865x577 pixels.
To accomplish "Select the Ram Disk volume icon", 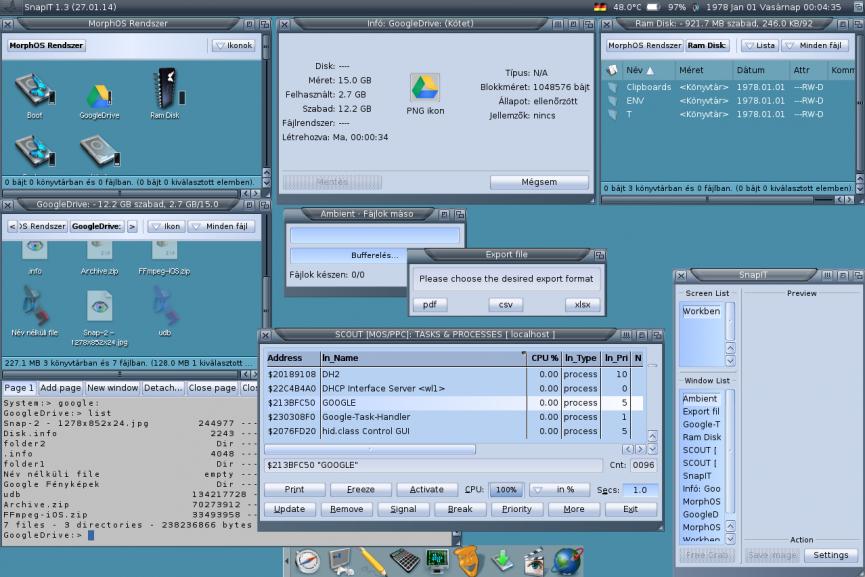I will (165, 92).
